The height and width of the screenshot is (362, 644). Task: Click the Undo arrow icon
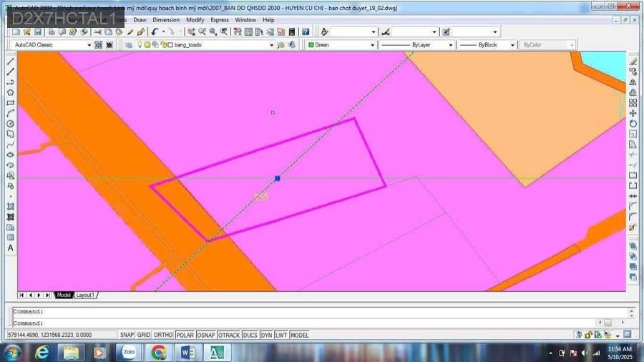[155, 32]
